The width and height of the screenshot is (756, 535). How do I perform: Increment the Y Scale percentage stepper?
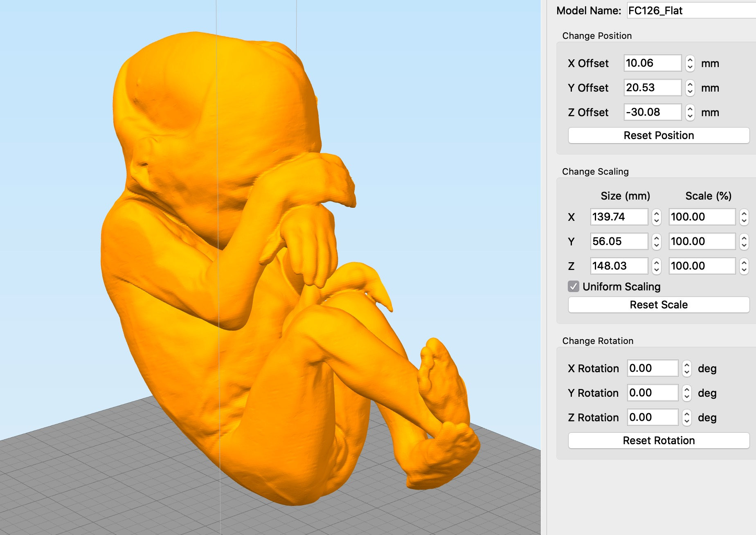(x=744, y=238)
